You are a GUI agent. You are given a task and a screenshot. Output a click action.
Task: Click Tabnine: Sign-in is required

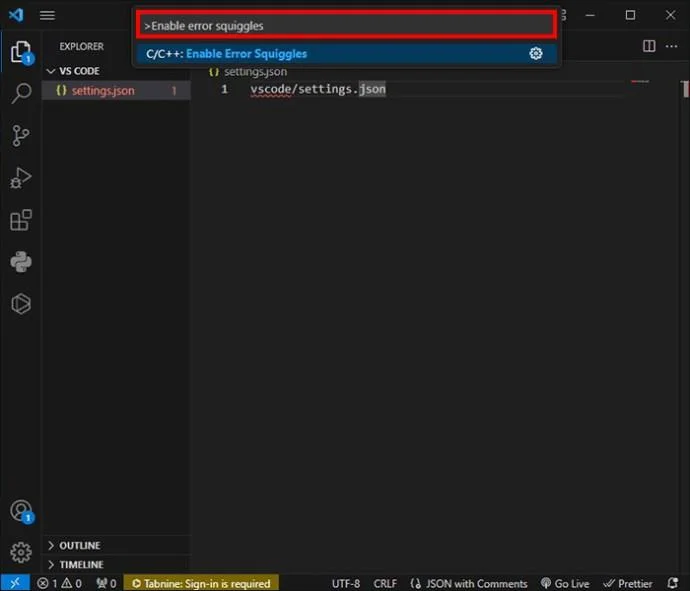[x=201, y=584]
